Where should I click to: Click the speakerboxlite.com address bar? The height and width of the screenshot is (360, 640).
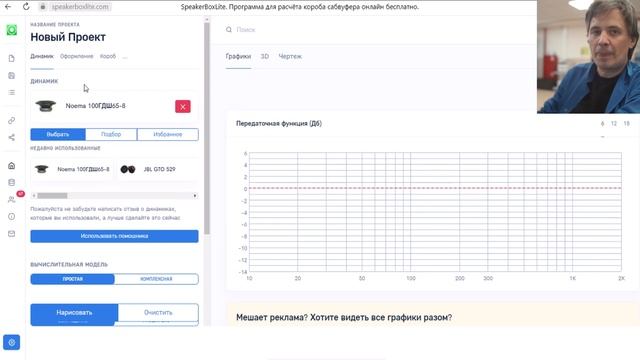80,7
